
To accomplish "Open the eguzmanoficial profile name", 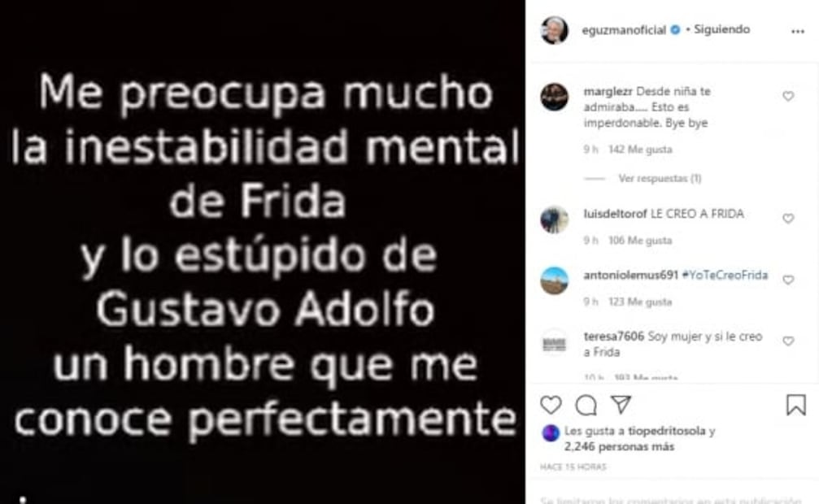I will point(624,30).
